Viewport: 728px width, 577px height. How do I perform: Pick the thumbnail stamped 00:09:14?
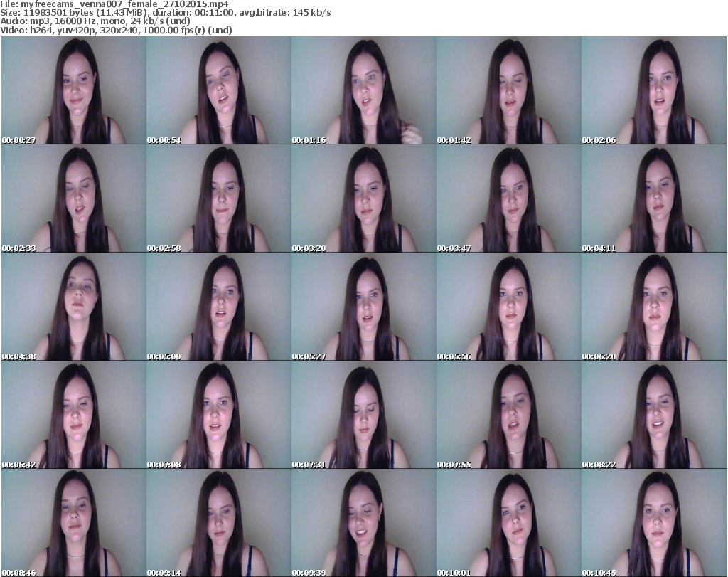pos(219,523)
